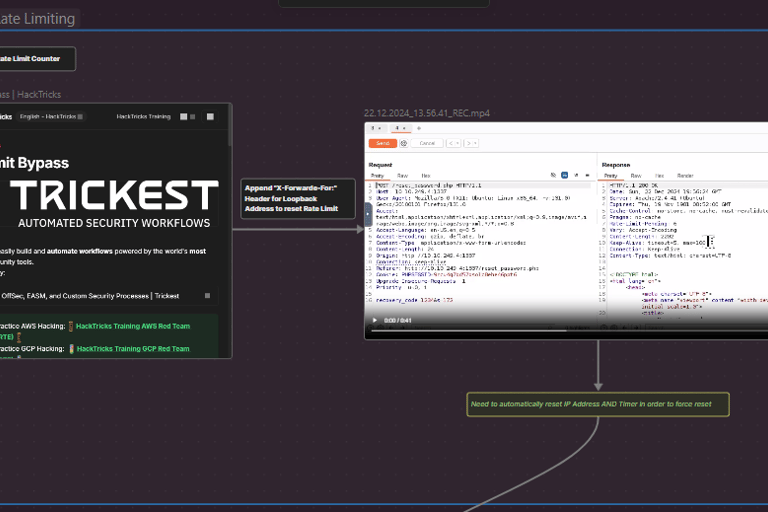Image resolution: width=768 pixels, height=512 pixels.
Task: Click the Trickest Automated Security Workflows banner
Action: click(113, 202)
